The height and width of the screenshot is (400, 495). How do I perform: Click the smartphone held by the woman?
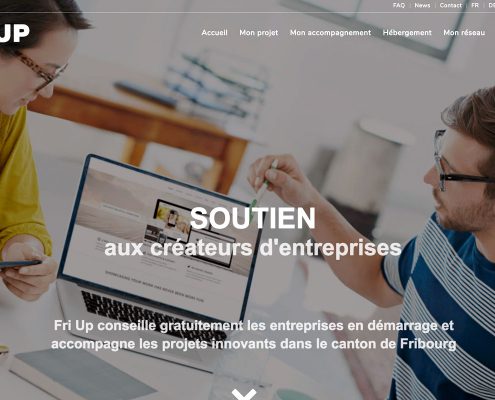[x=20, y=264]
